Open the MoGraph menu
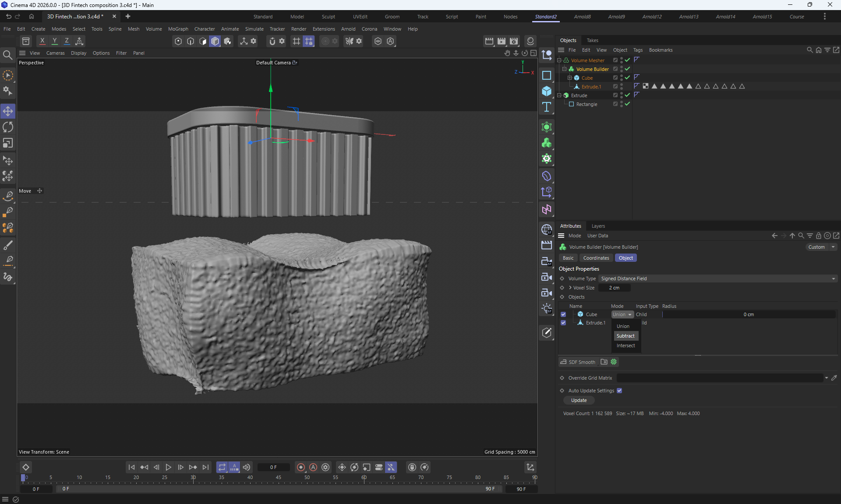 (x=178, y=29)
